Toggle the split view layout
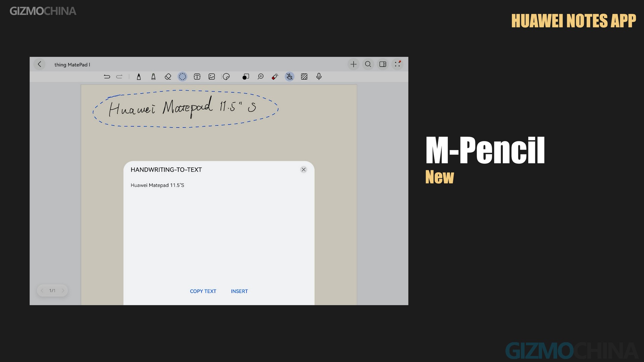The height and width of the screenshot is (362, 644). tap(383, 64)
